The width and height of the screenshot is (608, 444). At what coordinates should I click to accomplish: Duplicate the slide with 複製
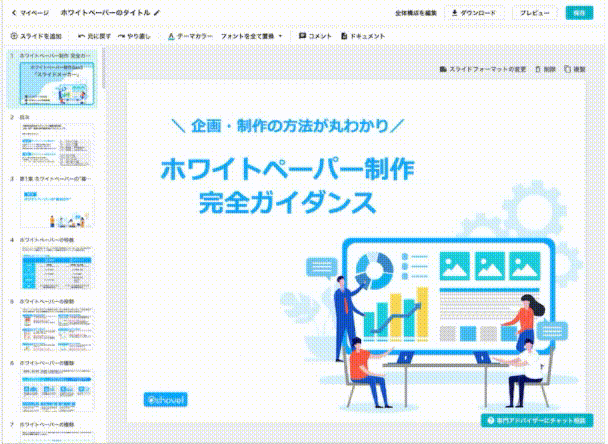(574, 69)
